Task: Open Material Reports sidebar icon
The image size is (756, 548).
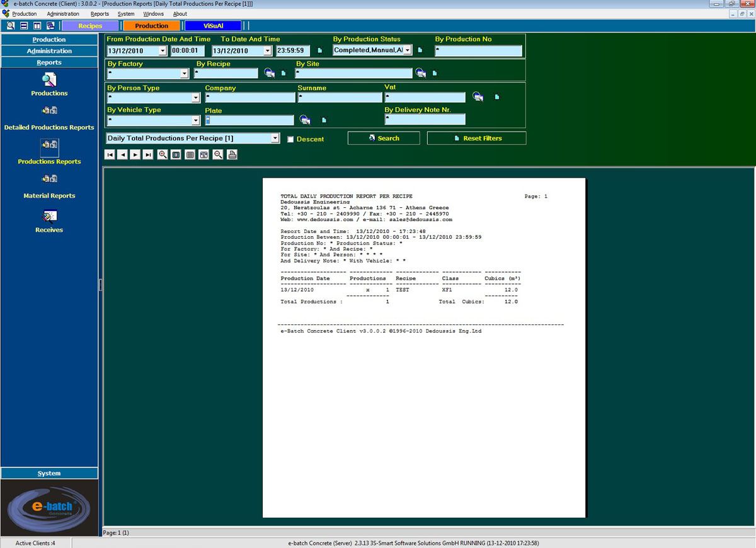Action: pyautogui.click(x=49, y=180)
